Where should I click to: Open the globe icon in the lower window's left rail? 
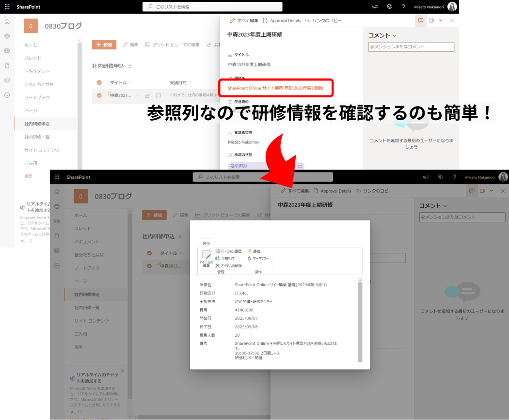point(57,206)
